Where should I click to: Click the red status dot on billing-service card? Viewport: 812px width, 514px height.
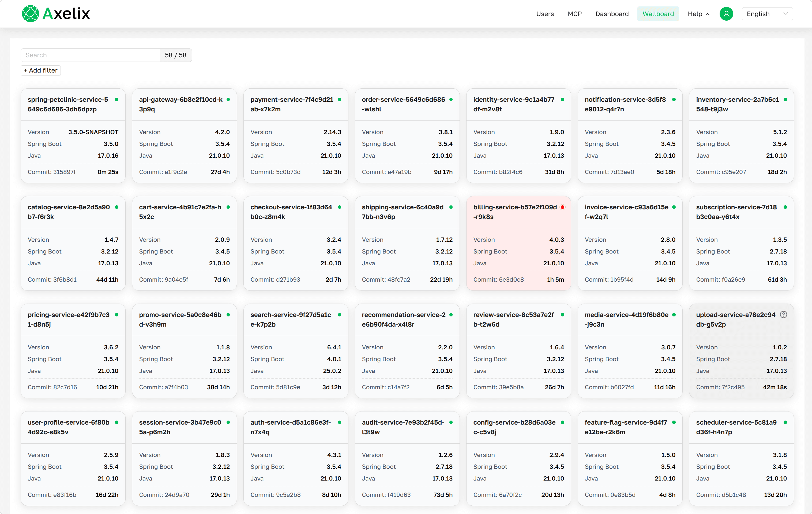(x=562, y=207)
